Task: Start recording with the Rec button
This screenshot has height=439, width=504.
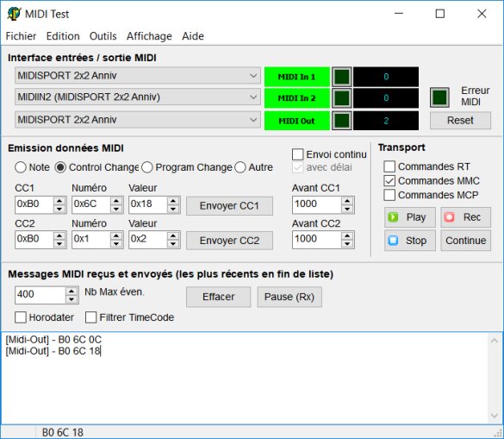Action: 465,217
